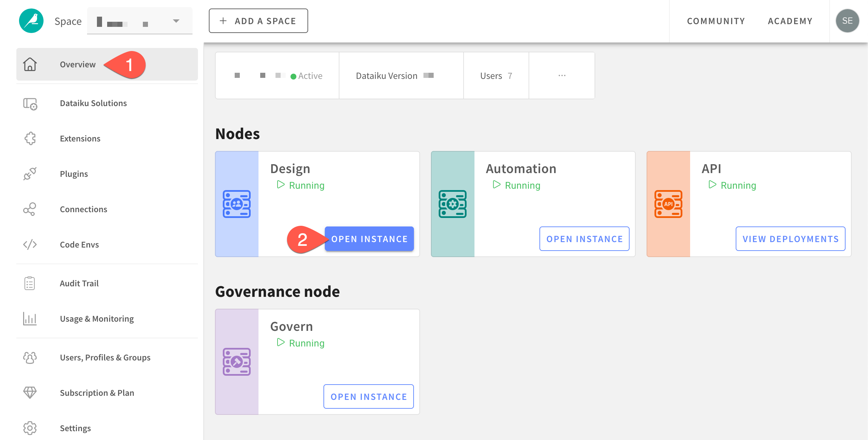Open Dataiku Solutions page
This screenshot has height=440, width=868.
(93, 103)
